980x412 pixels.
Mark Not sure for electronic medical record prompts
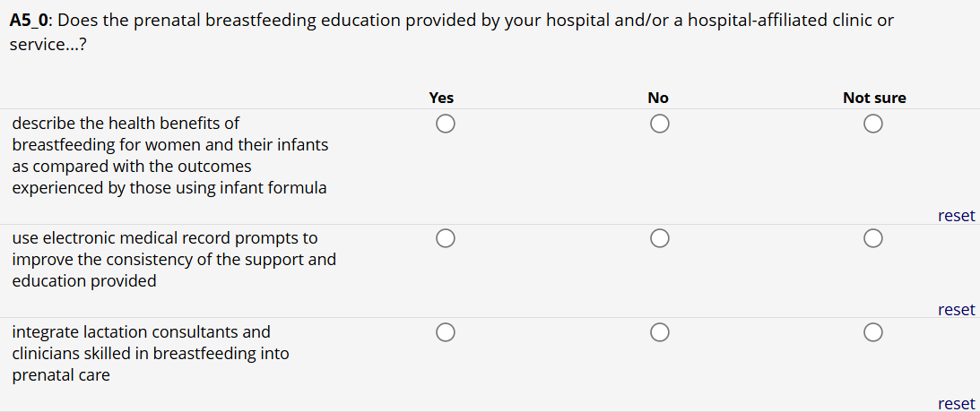click(x=873, y=238)
